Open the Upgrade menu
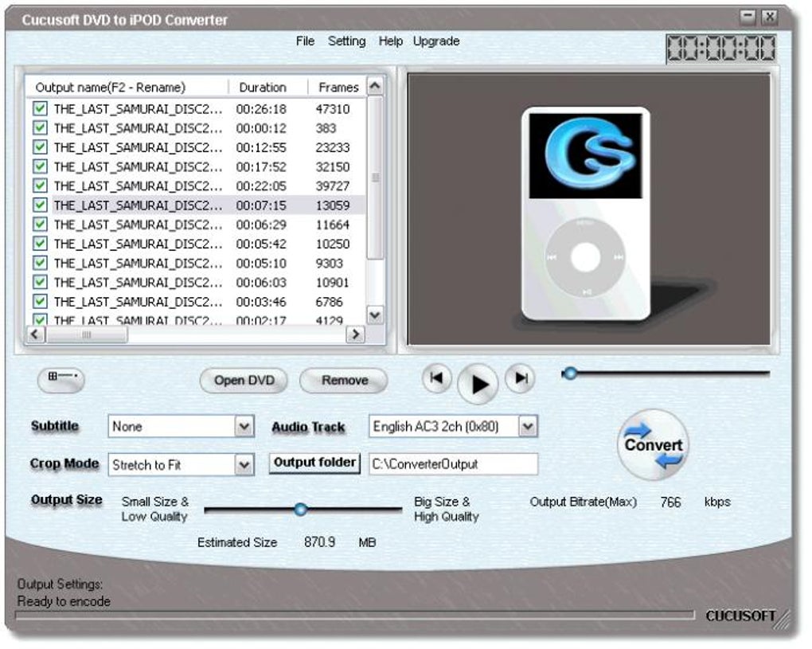The image size is (812, 649). click(436, 41)
